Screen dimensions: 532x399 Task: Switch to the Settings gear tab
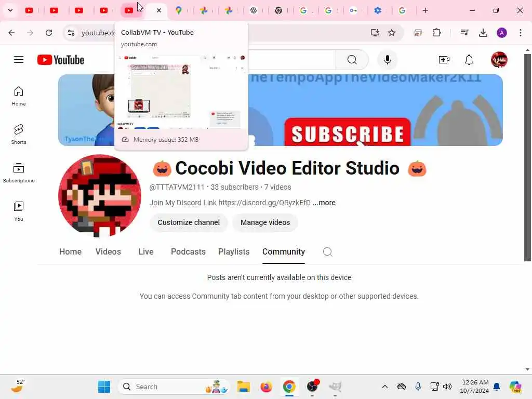click(x=377, y=10)
